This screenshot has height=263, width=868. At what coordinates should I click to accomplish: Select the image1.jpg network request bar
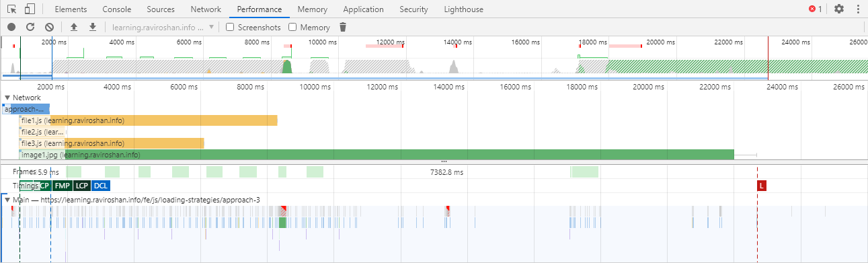click(x=377, y=155)
